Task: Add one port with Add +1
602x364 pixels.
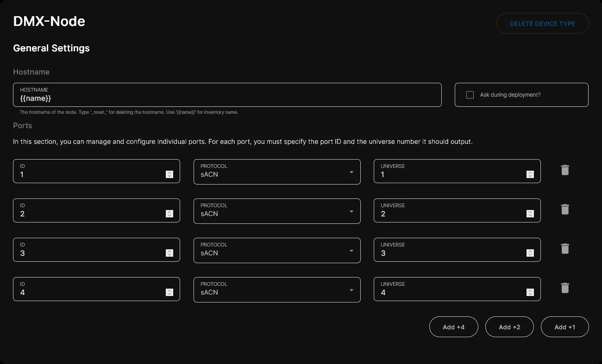Action: (564, 327)
